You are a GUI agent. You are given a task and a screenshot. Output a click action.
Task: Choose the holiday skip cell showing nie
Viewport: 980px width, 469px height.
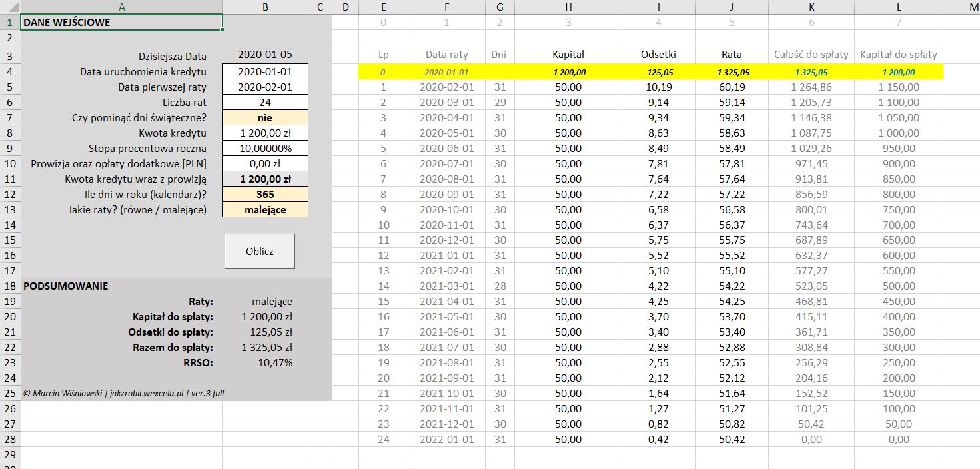[265, 117]
